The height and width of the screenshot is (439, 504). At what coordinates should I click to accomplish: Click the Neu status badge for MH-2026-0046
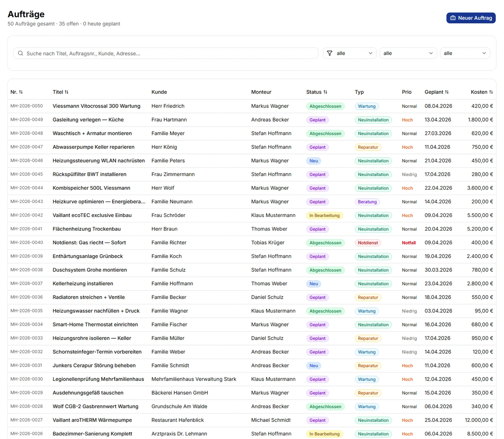pos(314,161)
